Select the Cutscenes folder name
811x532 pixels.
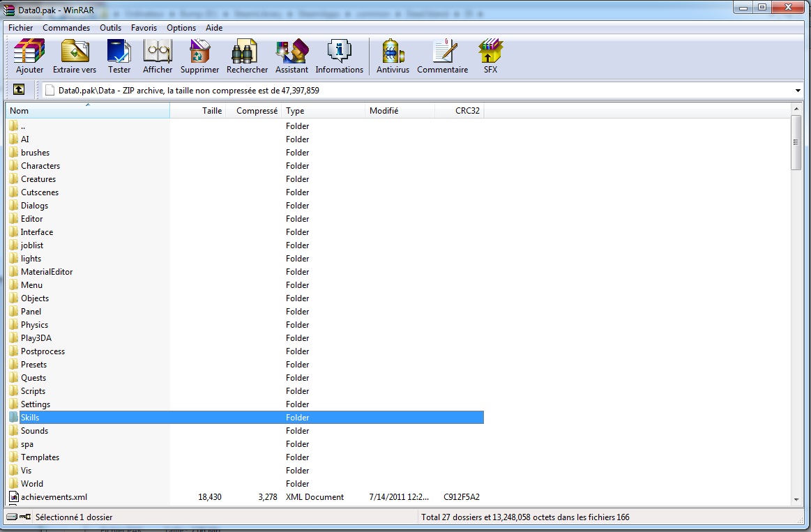coord(40,192)
